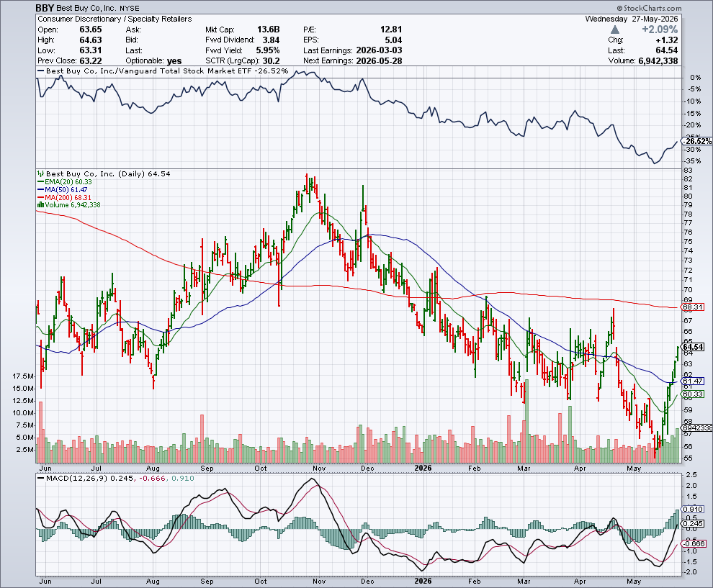Viewport: 713px width, 588px height.
Task: Click the Open value 63.65
Action: tap(91, 30)
